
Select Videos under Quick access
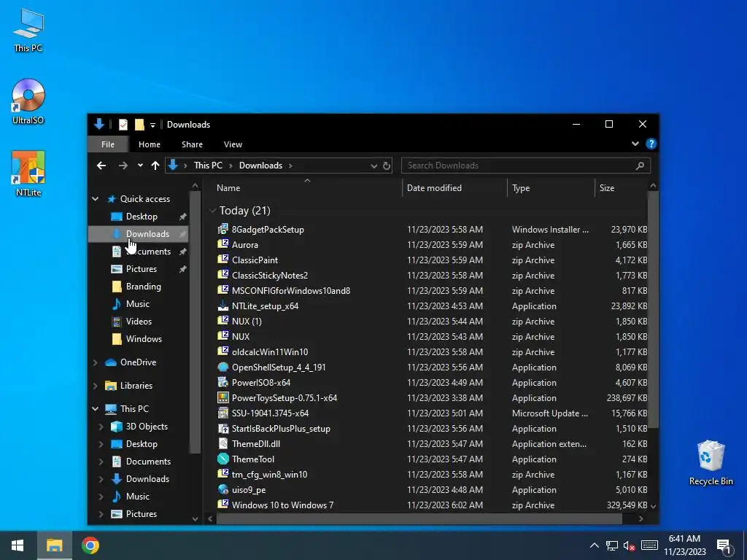click(139, 322)
